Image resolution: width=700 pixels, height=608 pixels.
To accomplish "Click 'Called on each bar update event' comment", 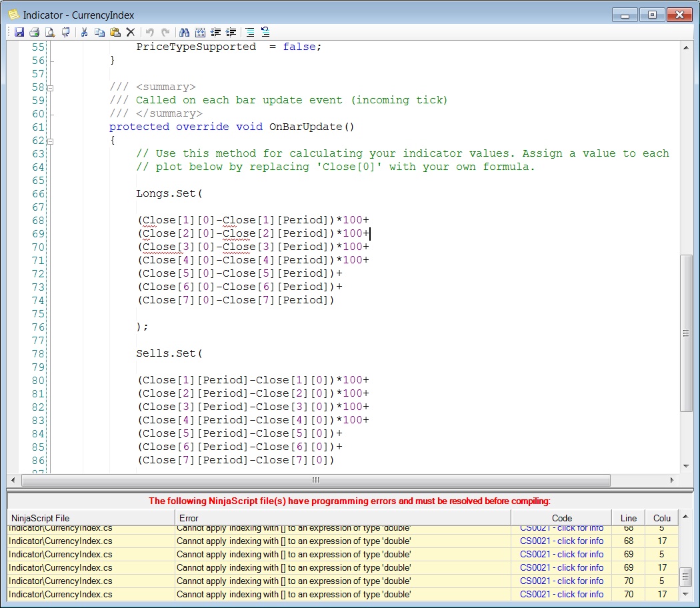I will [x=239, y=100].
